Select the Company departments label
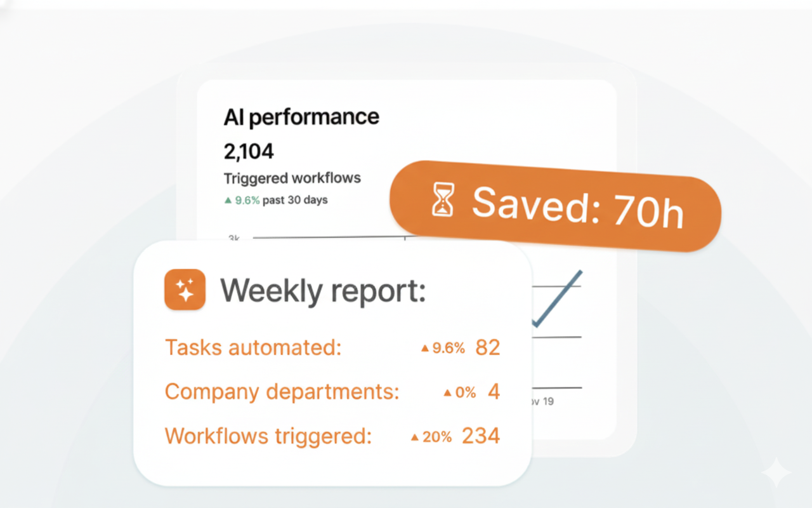 click(282, 392)
